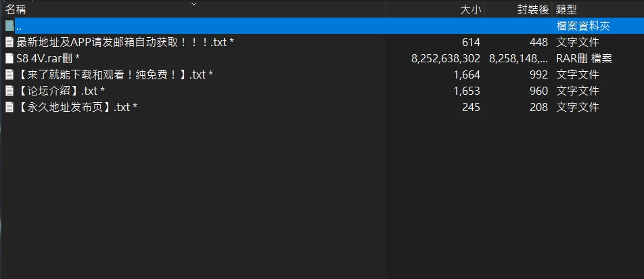The width and height of the screenshot is (644, 279).
Task: Click the 檔案資料夾 type cell of the ".." row
Action: [583, 26]
